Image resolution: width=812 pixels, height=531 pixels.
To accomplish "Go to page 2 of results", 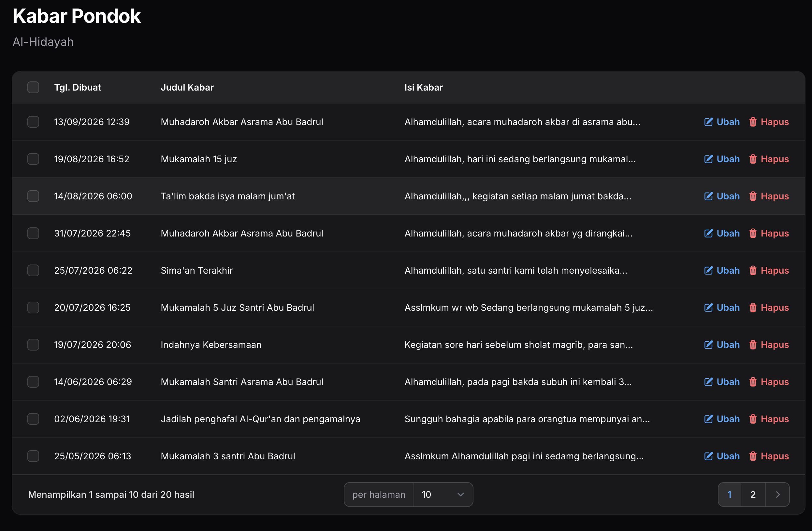I will 753,495.
